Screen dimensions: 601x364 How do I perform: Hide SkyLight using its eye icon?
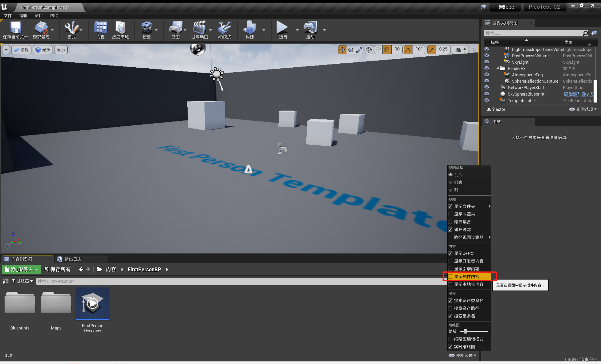[487, 62]
